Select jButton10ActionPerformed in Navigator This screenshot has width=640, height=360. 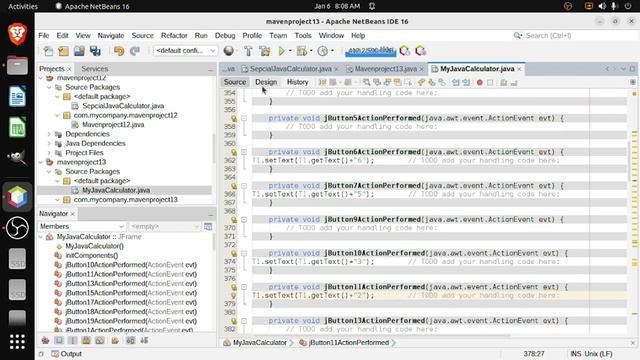(131, 265)
